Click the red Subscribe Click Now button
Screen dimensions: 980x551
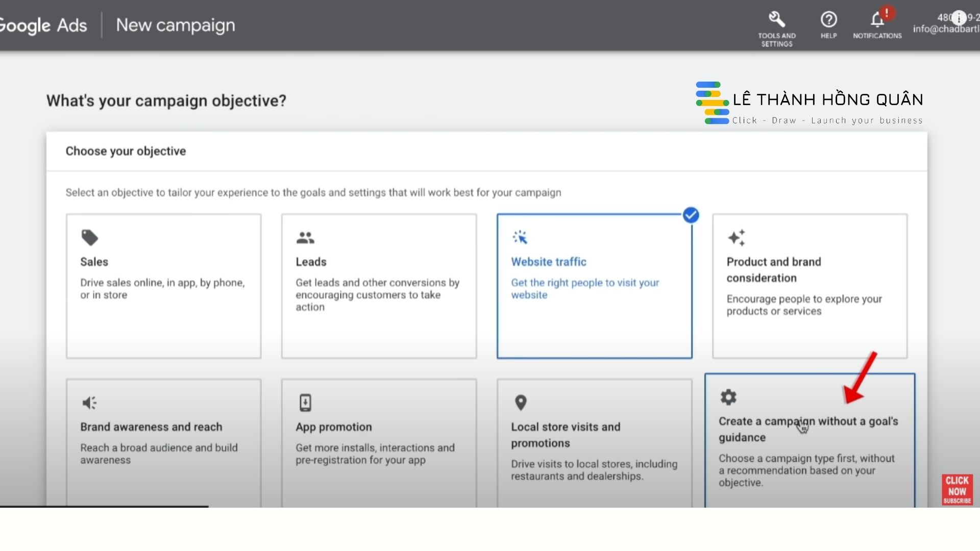coord(957,490)
